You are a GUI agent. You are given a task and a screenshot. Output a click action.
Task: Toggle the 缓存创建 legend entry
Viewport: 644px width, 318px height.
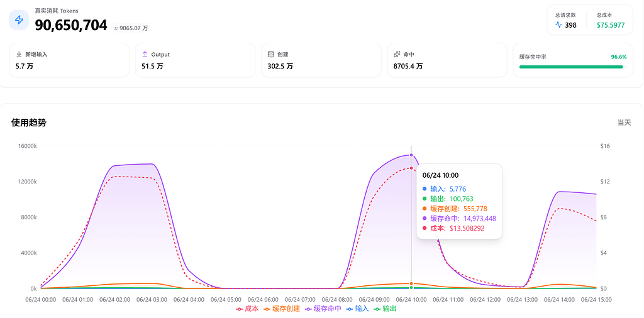tap(282, 309)
